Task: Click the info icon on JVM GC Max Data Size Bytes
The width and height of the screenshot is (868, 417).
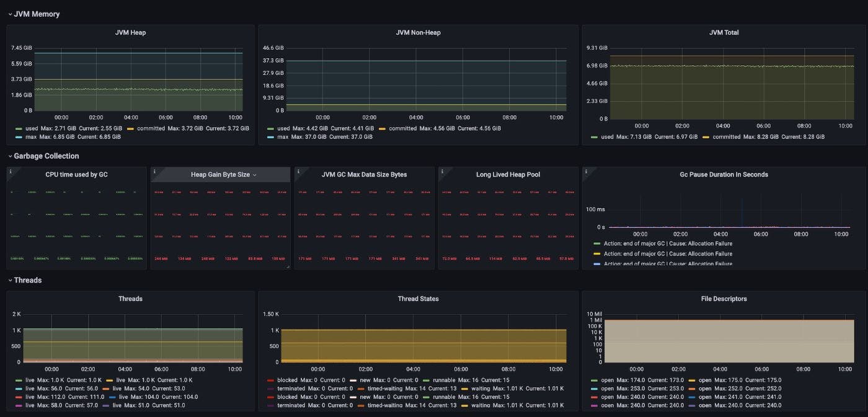Action: 298,172
